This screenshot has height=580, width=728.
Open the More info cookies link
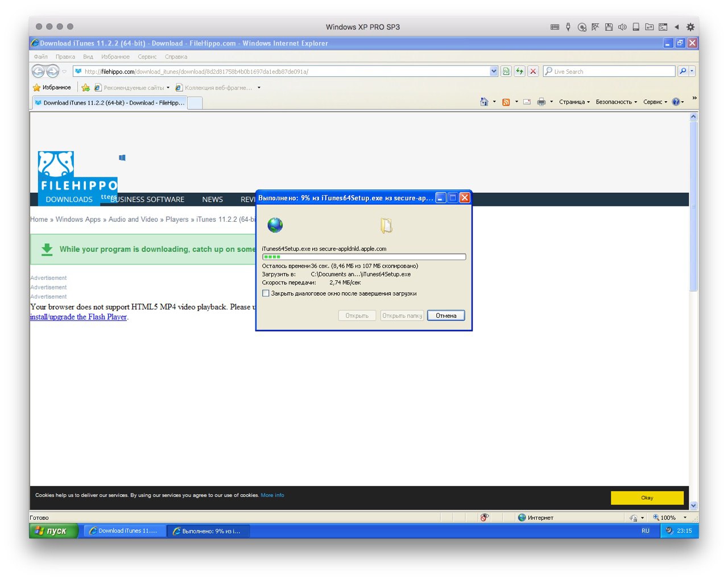(272, 495)
